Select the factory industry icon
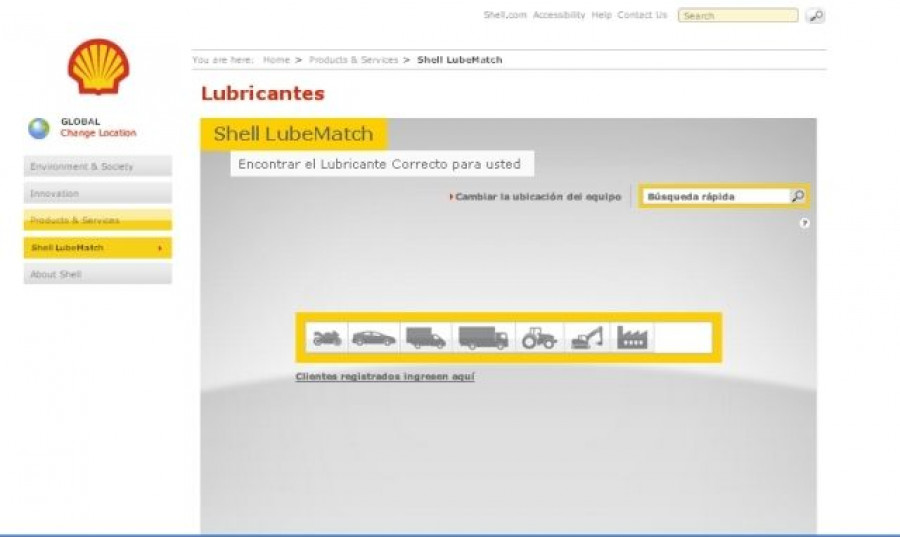 [x=632, y=337]
